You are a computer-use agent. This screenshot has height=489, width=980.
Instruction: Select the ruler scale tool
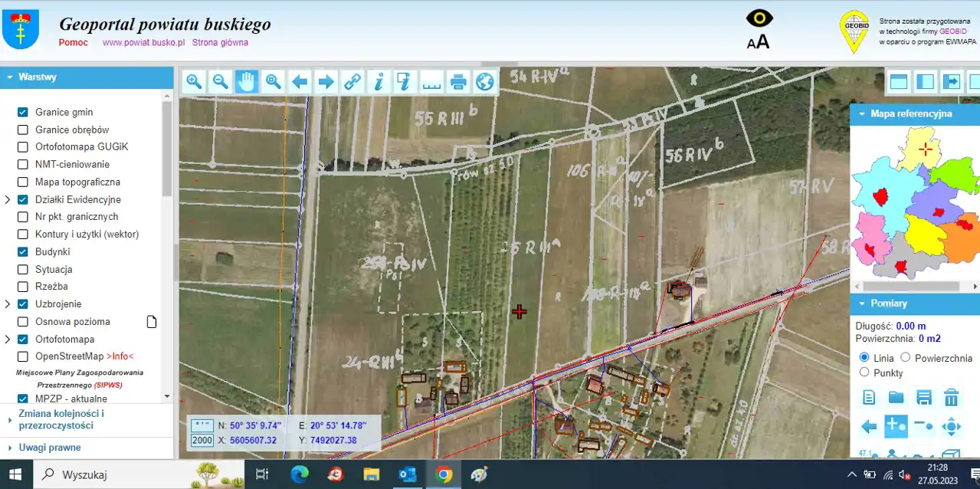pos(432,81)
